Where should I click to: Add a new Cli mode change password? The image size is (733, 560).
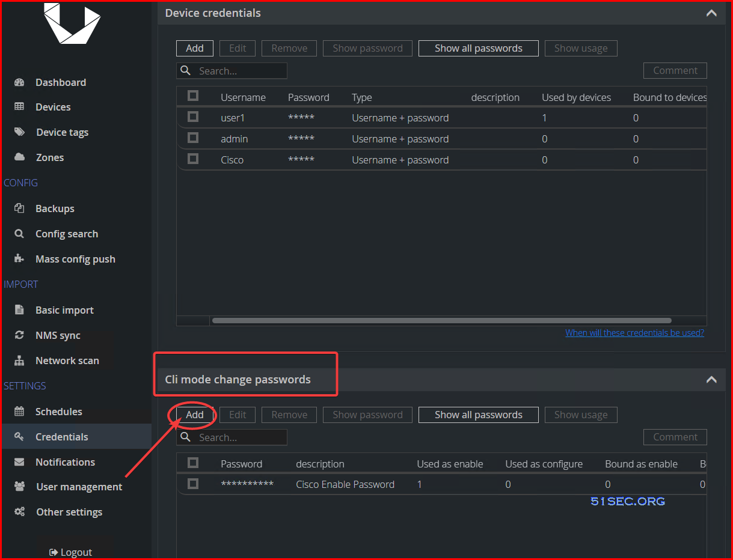point(195,415)
